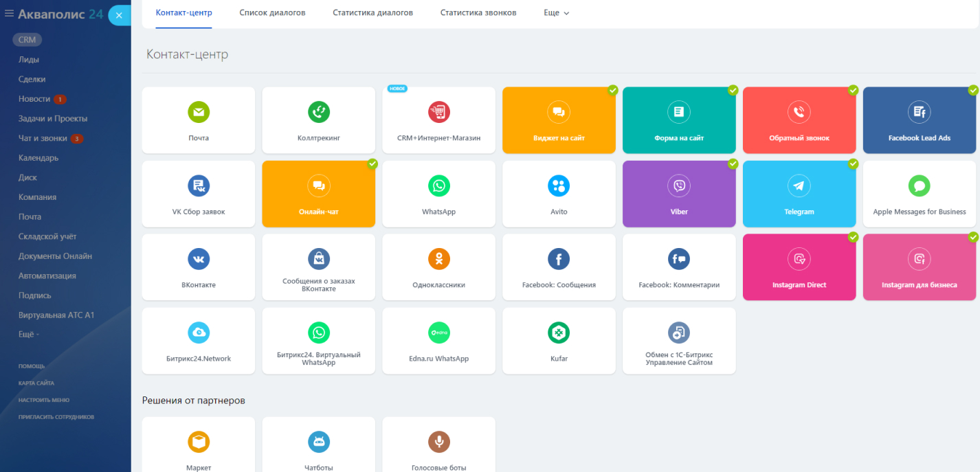
Task: Open Обмен с 1С-Битрикс icon
Action: point(679,333)
